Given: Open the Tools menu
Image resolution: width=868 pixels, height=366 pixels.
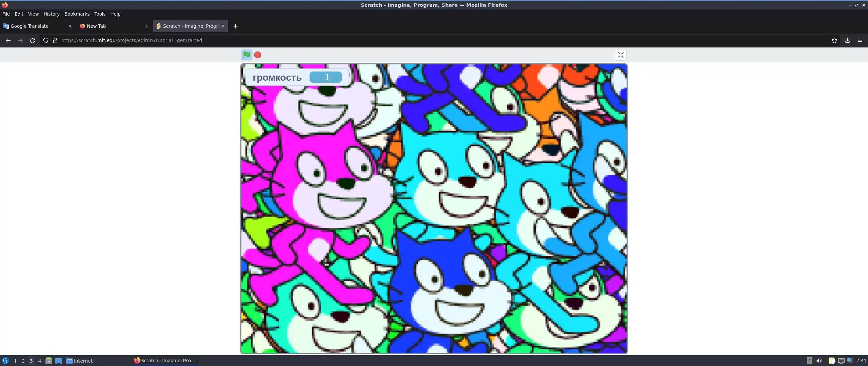Looking at the screenshot, I should 100,14.
